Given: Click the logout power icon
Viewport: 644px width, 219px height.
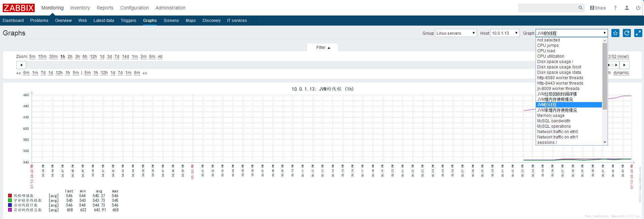Looking at the screenshot, I should tap(638, 8).
